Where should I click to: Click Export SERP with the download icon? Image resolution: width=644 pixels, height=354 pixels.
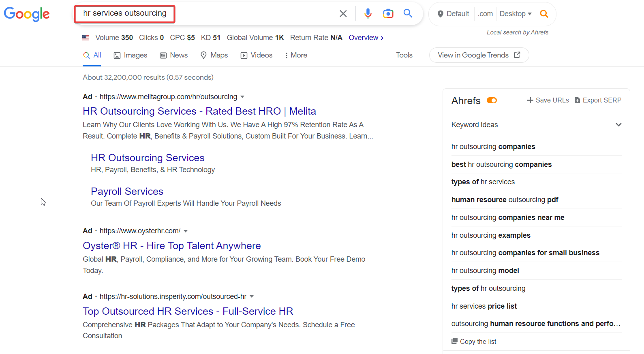[598, 100]
